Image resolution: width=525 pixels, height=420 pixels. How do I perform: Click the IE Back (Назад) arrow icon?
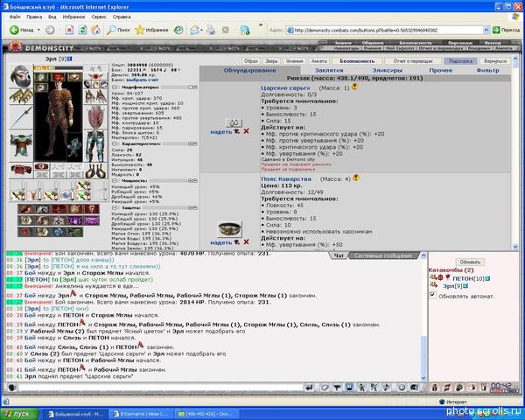[14, 30]
